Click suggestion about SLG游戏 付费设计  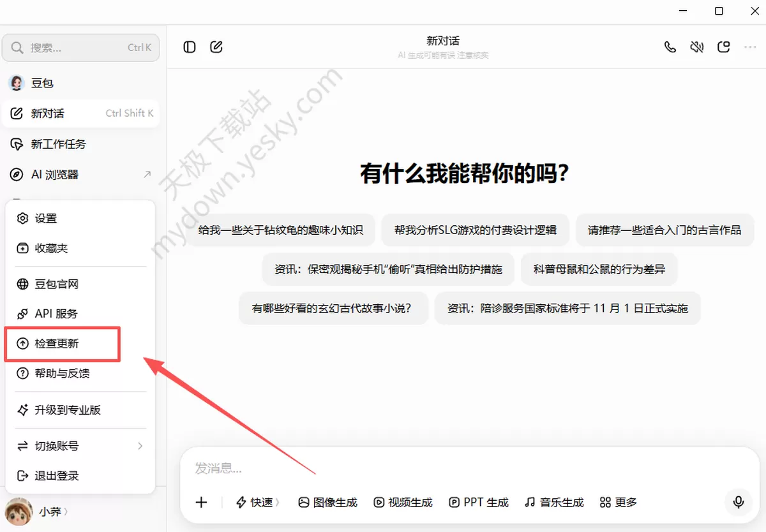(x=475, y=230)
